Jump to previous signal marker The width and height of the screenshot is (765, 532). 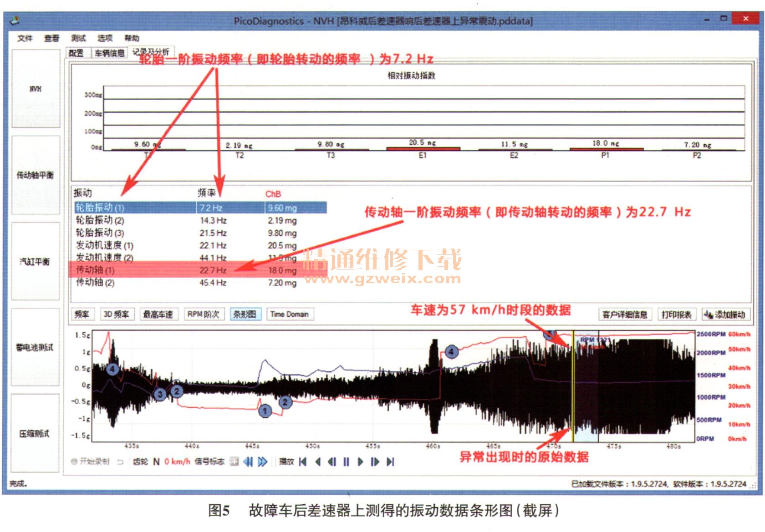pyautogui.click(x=248, y=461)
